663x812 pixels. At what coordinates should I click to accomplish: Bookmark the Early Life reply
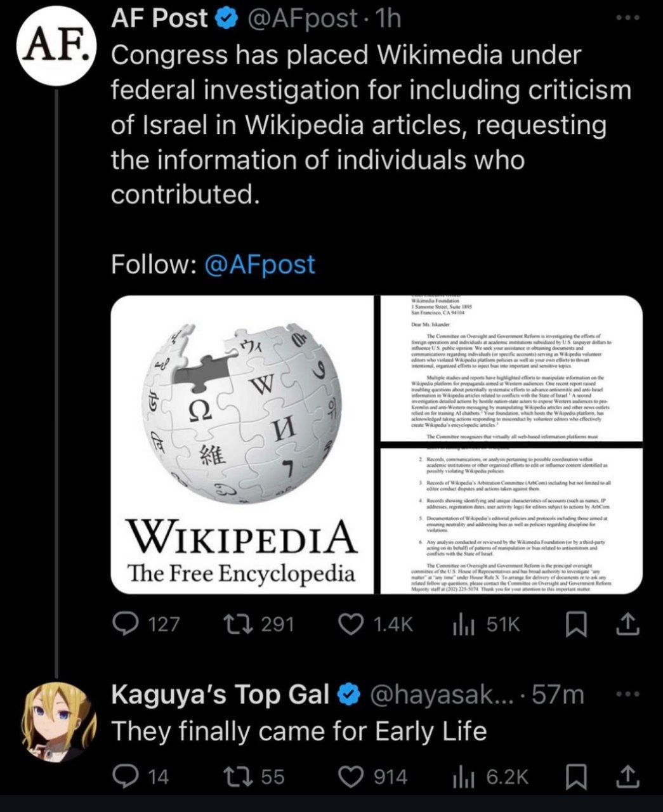coord(575,777)
